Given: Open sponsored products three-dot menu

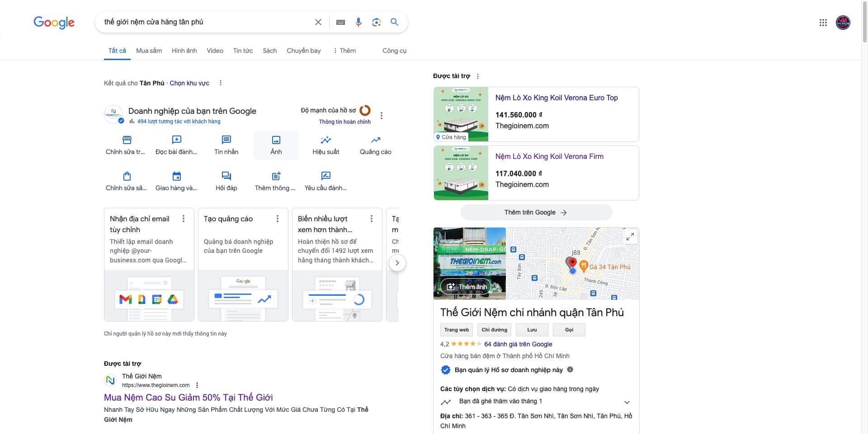Looking at the screenshot, I should [478, 76].
